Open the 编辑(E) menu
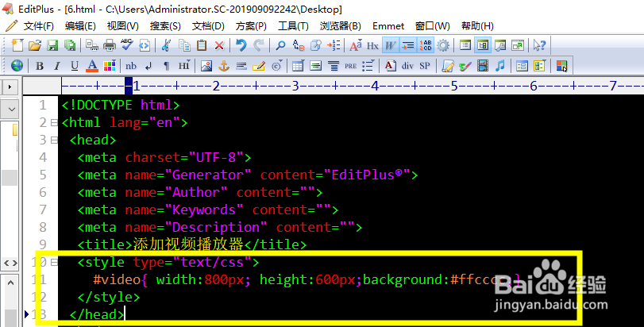The height and width of the screenshot is (327, 644). point(80,26)
